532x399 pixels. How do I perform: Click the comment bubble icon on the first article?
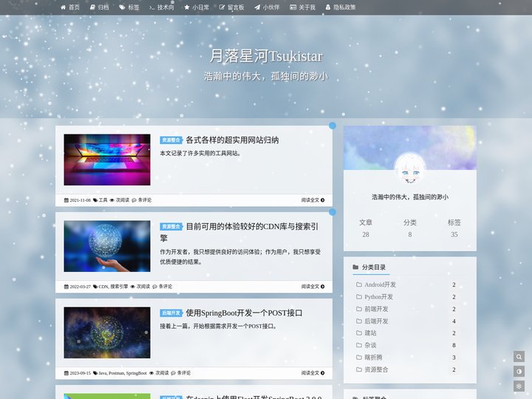pyautogui.click(x=134, y=200)
